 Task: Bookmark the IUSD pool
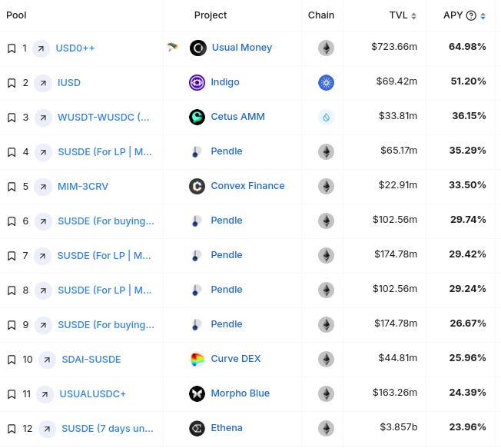coord(12,83)
